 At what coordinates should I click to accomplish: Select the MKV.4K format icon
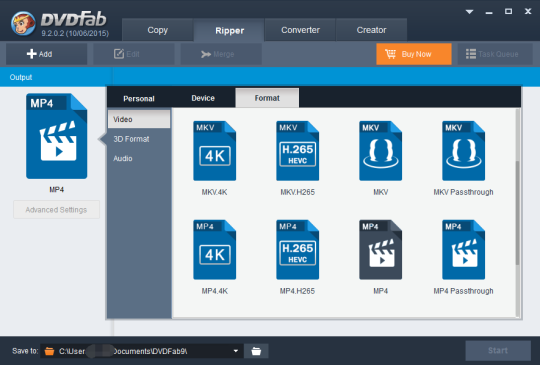(x=214, y=150)
